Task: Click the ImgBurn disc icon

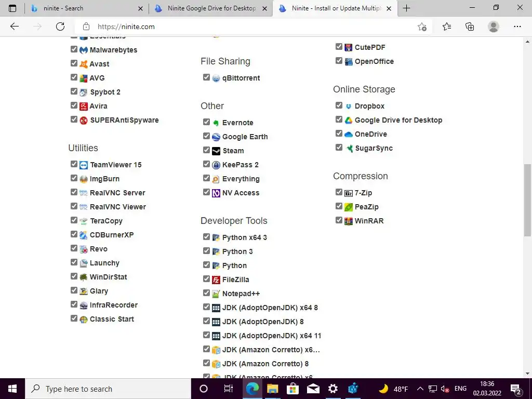Action: pos(84,179)
